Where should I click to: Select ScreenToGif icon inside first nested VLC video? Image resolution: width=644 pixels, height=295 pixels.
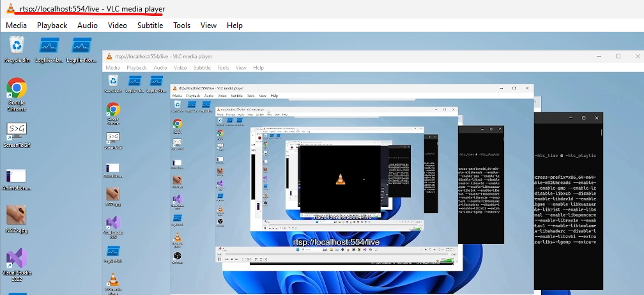click(x=113, y=140)
